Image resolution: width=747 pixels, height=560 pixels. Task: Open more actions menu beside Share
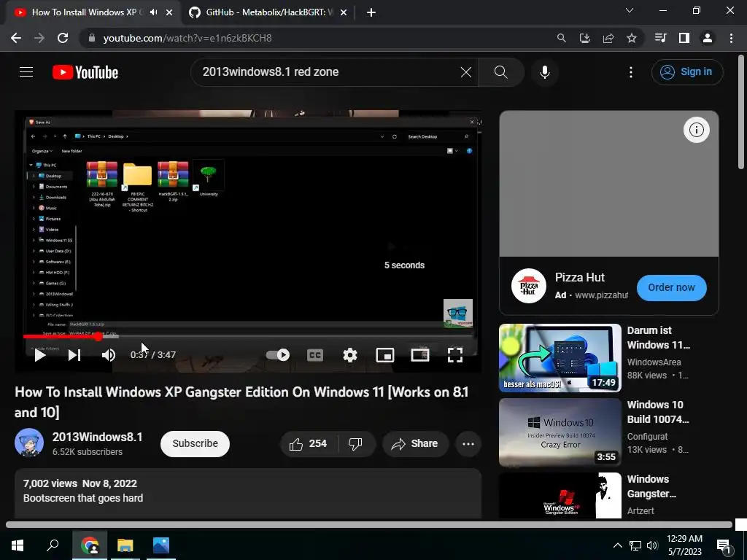coord(468,444)
